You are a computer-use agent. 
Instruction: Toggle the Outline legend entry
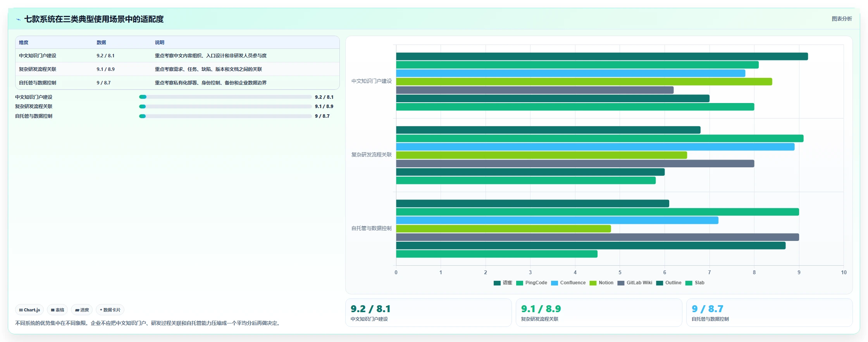pos(669,283)
